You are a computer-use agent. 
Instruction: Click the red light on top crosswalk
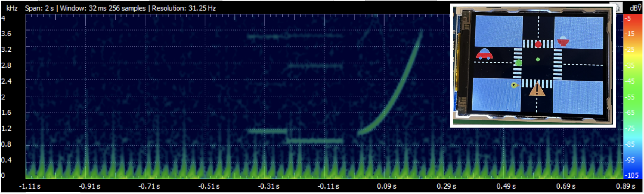click(538, 44)
